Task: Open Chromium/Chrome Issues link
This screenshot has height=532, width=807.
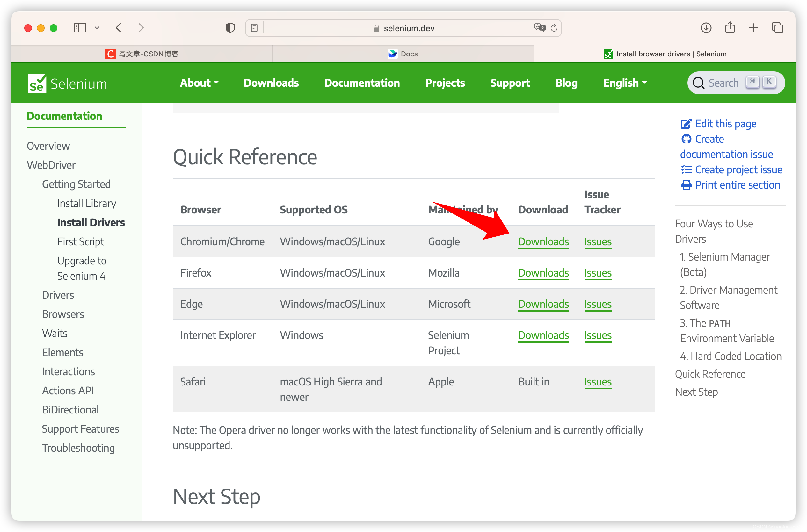Action: (598, 241)
